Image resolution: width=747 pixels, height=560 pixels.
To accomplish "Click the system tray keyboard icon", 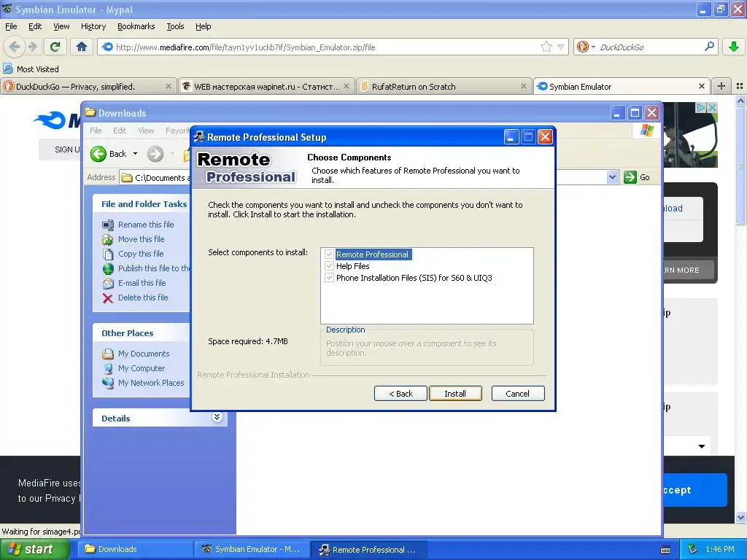I will [x=665, y=550].
